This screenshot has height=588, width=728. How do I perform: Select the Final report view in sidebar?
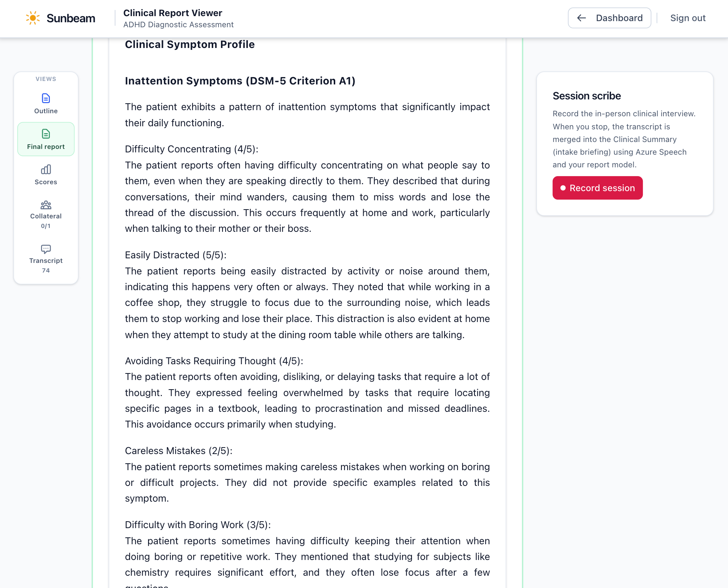[46, 139]
